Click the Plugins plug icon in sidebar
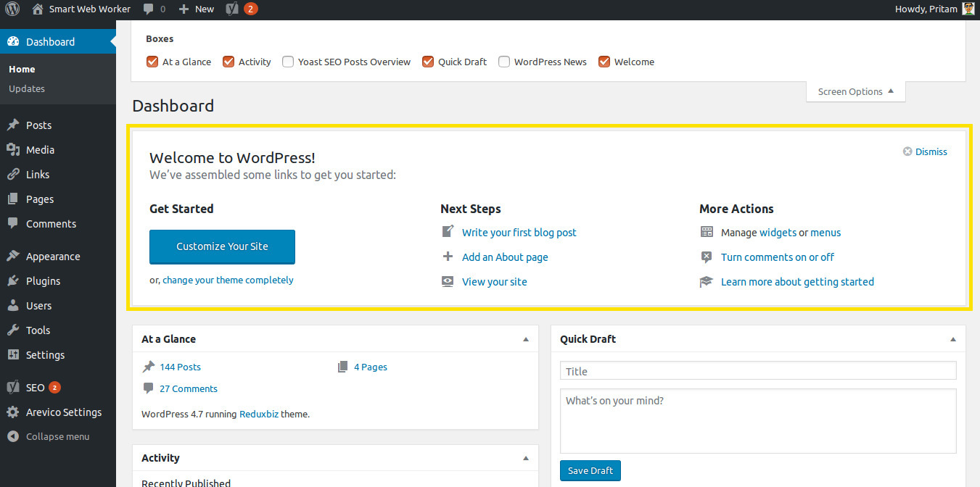The width and height of the screenshot is (980, 487). pyautogui.click(x=13, y=280)
